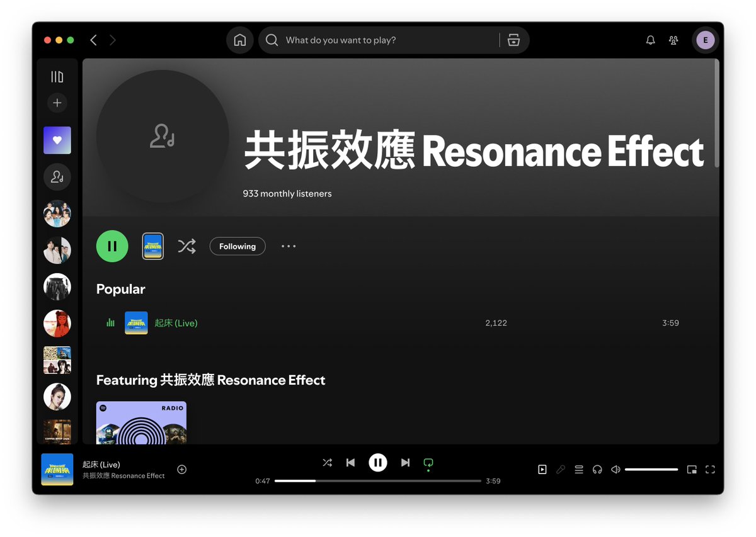Open the Browse icon in search bar
Image resolution: width=756 pixels, height=537 pixels.
513,40
